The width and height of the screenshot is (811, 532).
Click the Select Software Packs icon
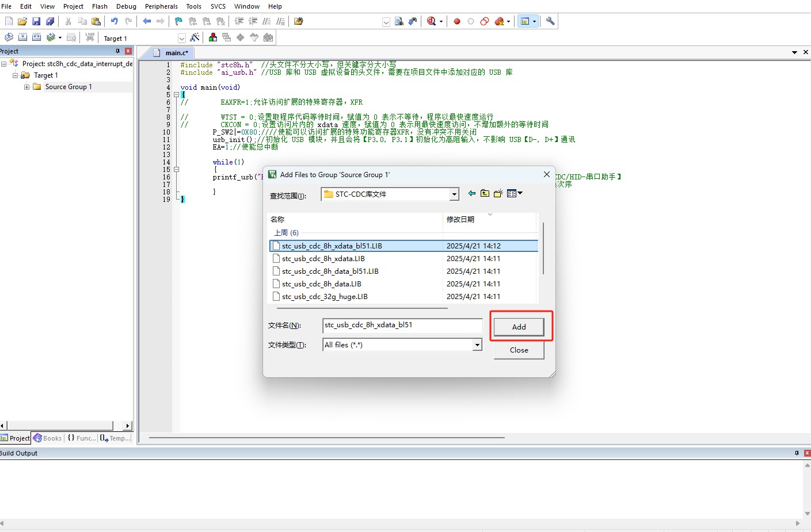click(254, 37)
